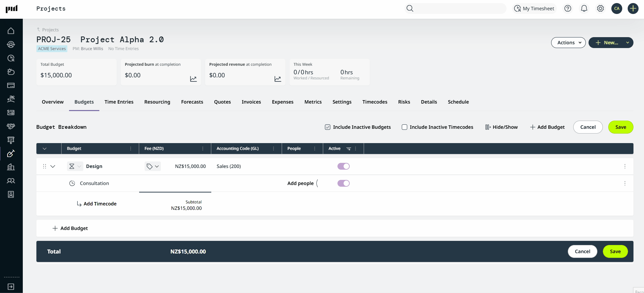Screen dimensions: 644x293
Task: Open projected burn chart icon
Action: [193, 79]
